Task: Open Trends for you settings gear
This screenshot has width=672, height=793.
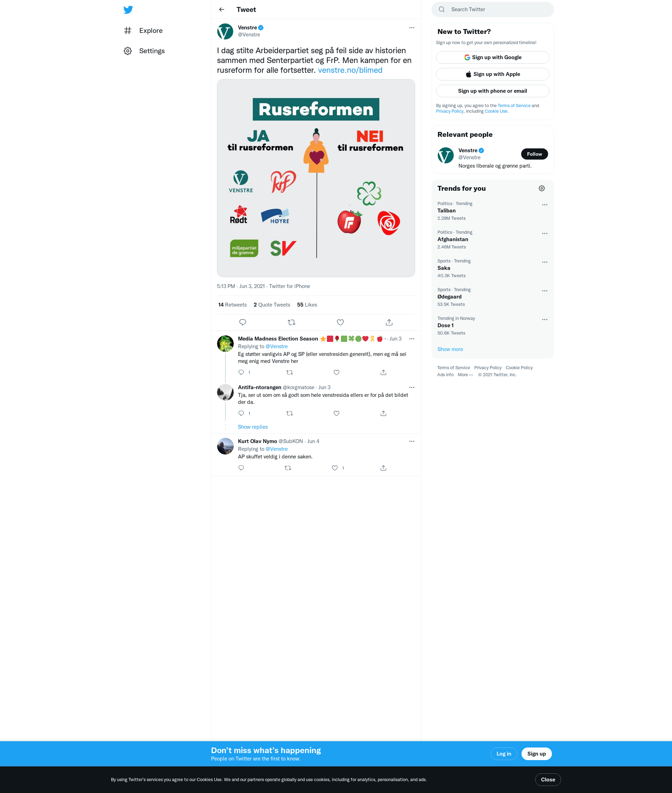Action: (542, 189)
